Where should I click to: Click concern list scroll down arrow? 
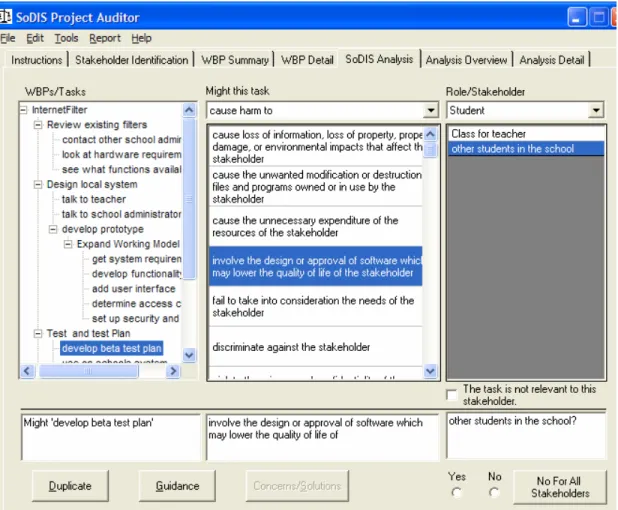pyautogui.click(x=430, y=371)
